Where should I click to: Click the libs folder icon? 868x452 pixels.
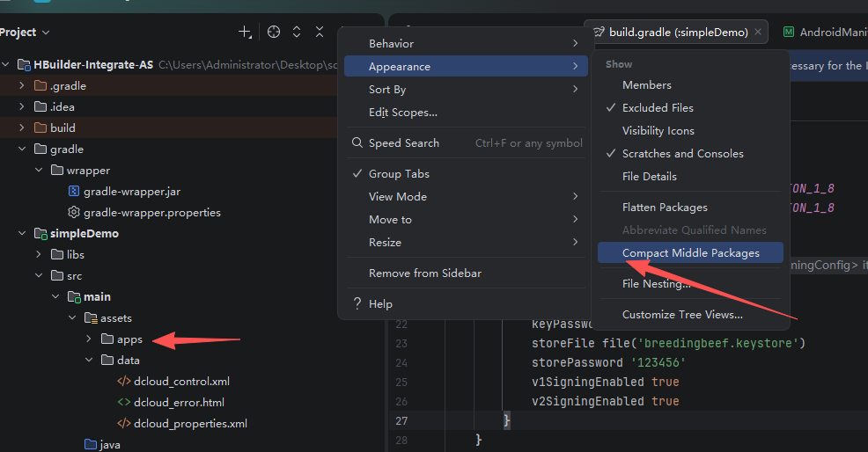tap(57, 254)
